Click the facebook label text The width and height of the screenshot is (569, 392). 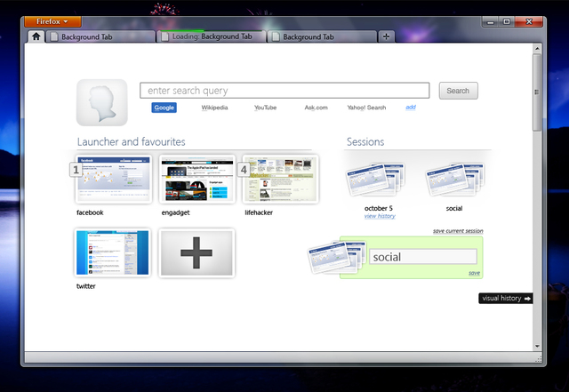click(90, 212)
